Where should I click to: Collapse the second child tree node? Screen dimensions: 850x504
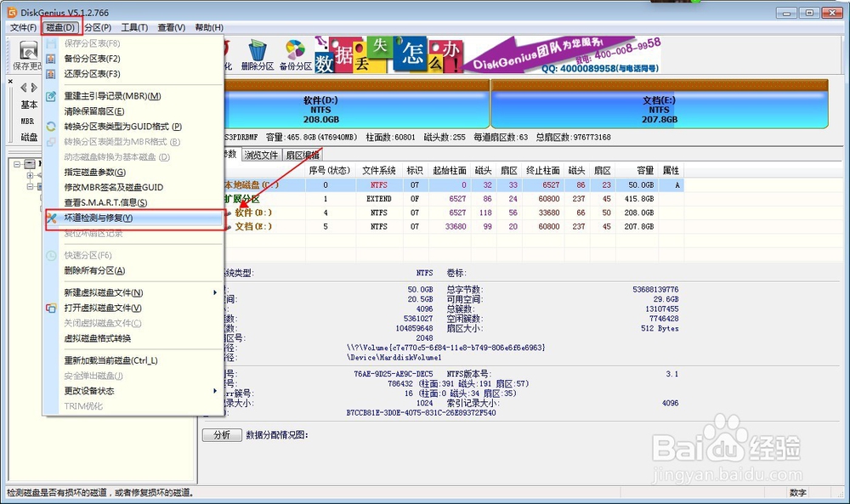[31, 186]
